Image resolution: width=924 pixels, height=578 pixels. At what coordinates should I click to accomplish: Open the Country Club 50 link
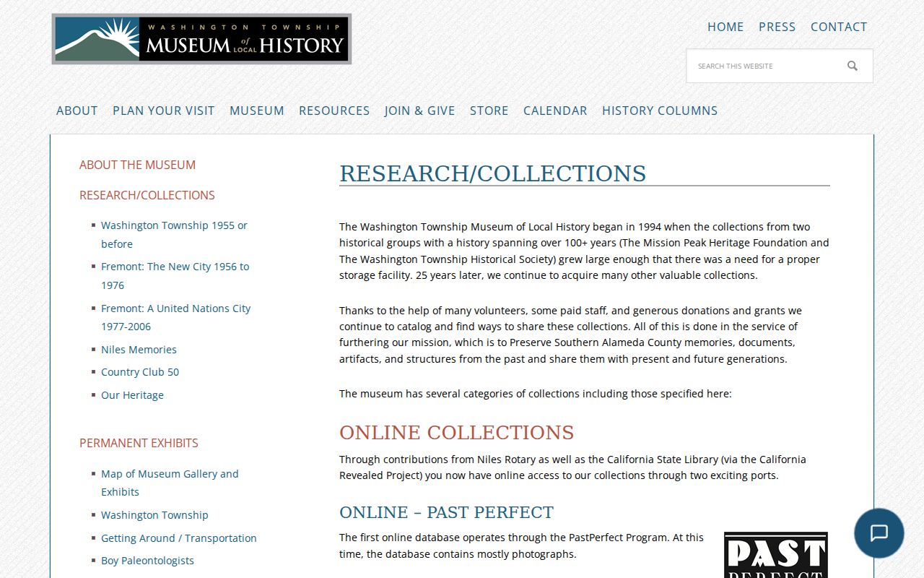(140, 372)
